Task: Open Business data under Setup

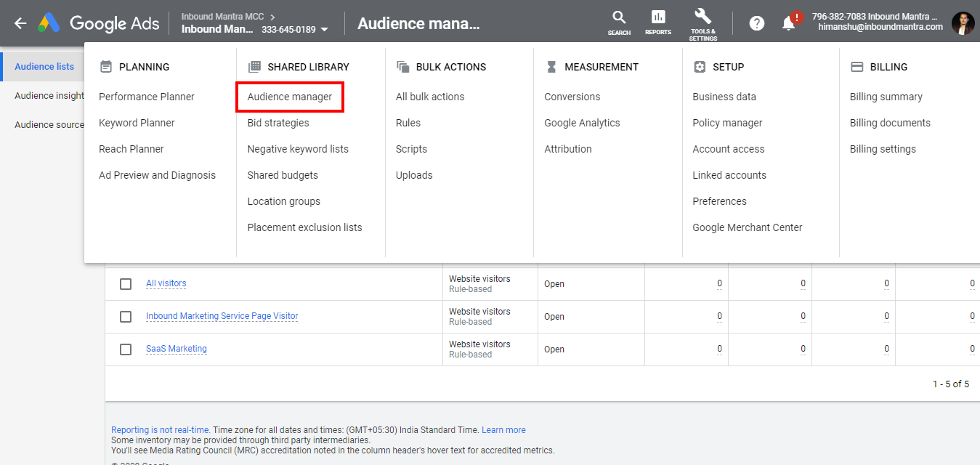Action: pyautogui.click(x=724, y=97)
